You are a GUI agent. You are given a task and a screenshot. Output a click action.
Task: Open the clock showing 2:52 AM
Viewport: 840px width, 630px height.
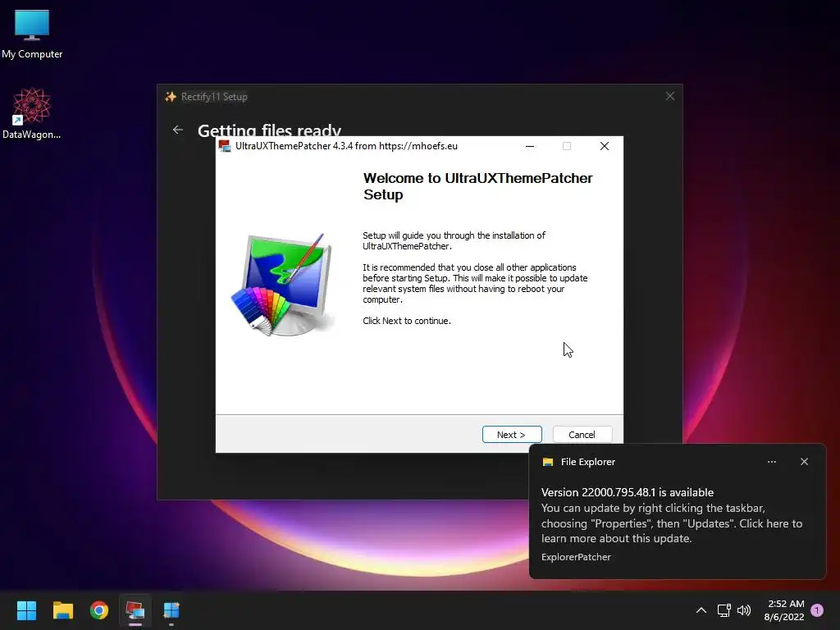(x=785, y=610)
